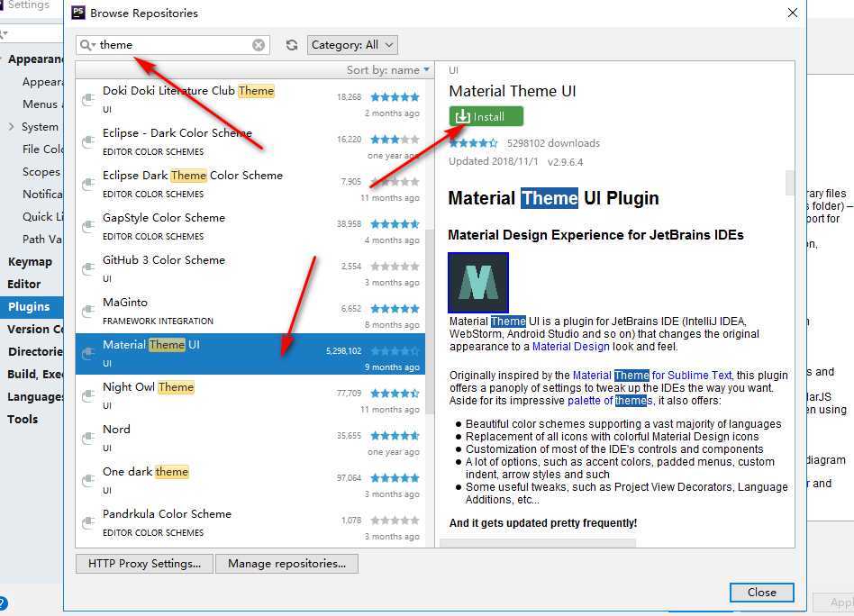
Task: Select Eclipse - Dark Color Scheme plugin
Action: coord(250,142)
